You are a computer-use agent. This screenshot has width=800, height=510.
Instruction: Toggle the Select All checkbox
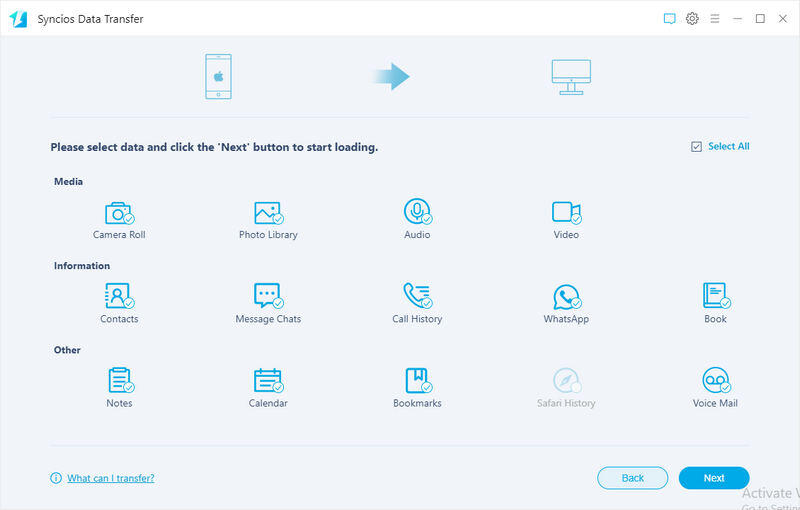tap(696, 147)
